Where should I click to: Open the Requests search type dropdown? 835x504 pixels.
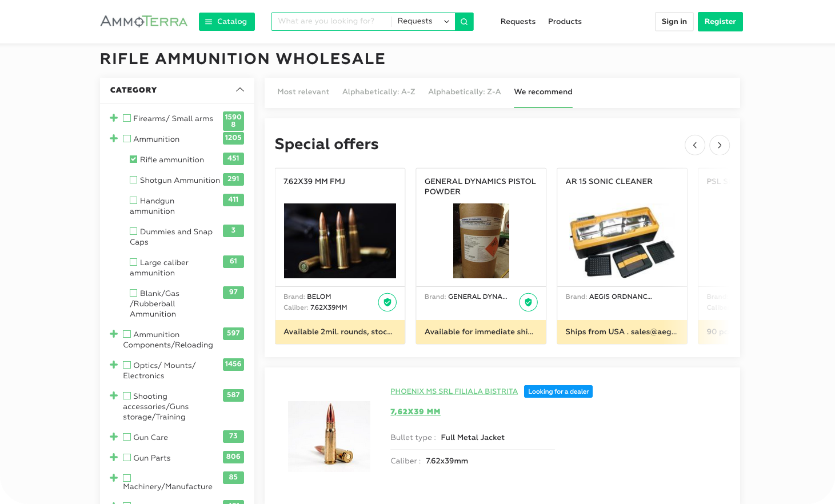[423, 21]
